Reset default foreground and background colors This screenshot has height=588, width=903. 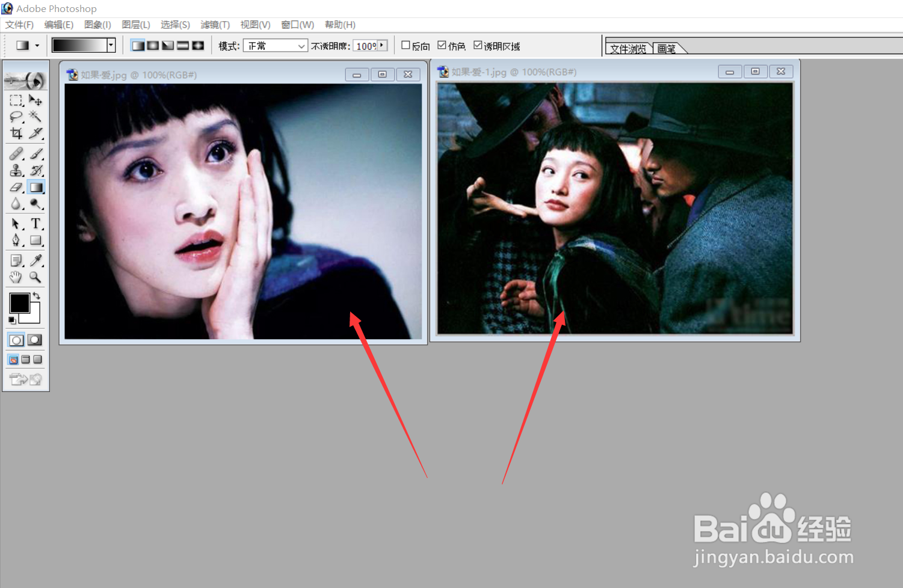(13, 320)
